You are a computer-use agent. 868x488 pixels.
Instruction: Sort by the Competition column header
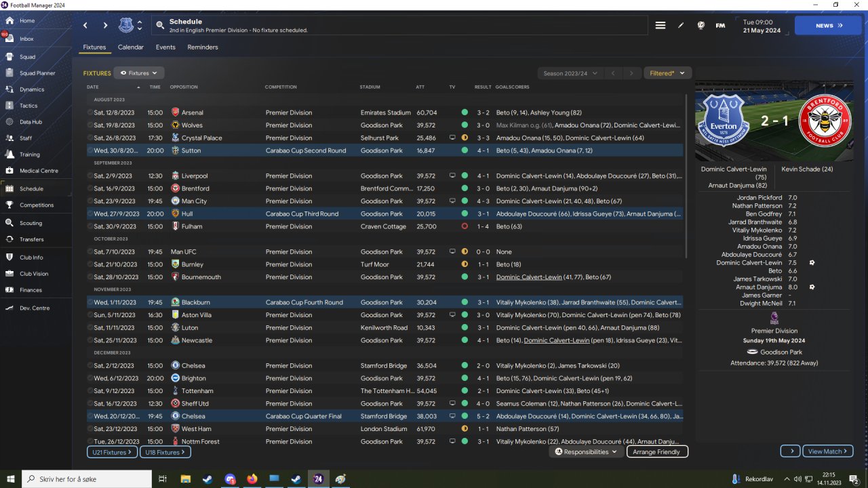281,87
